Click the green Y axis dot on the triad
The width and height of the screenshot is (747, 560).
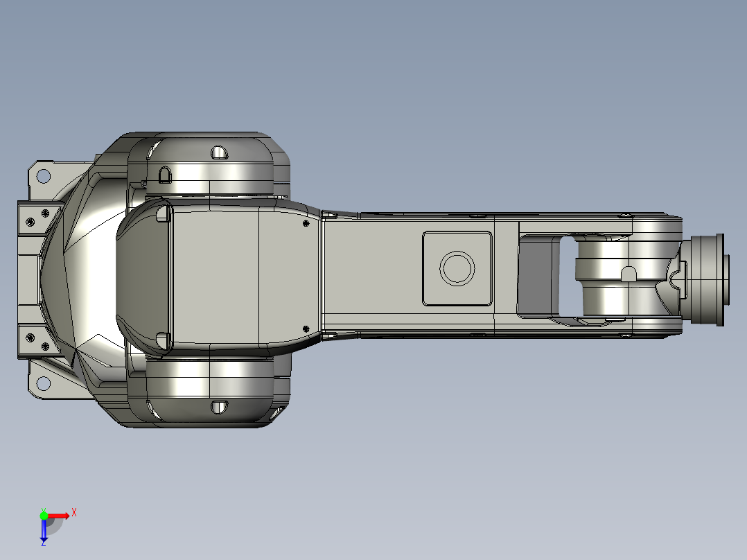[44, 516]
